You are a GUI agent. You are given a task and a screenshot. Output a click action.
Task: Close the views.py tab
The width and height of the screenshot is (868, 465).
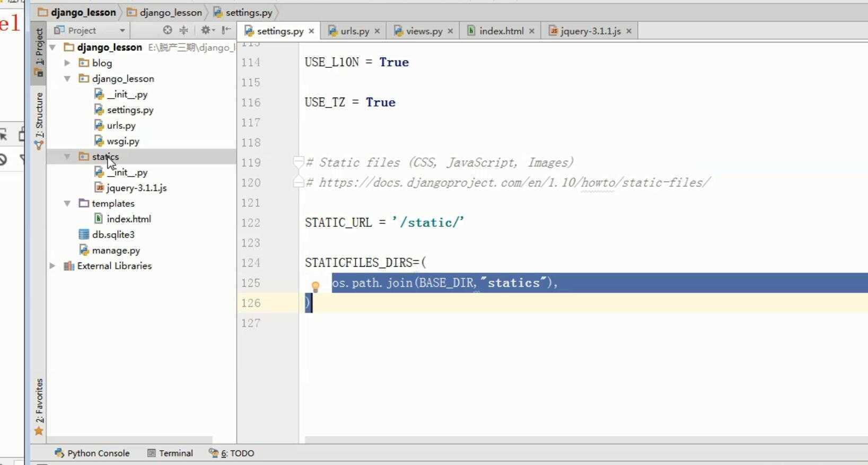point(450,31)
